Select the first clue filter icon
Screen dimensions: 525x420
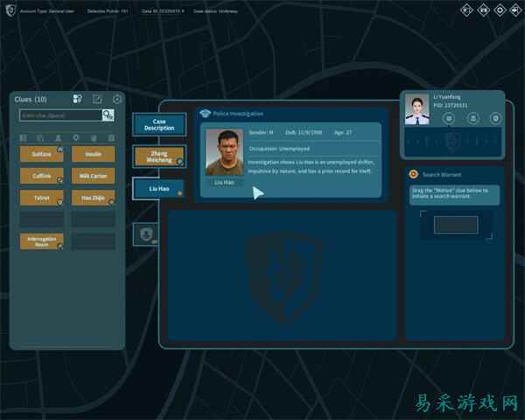23,137
